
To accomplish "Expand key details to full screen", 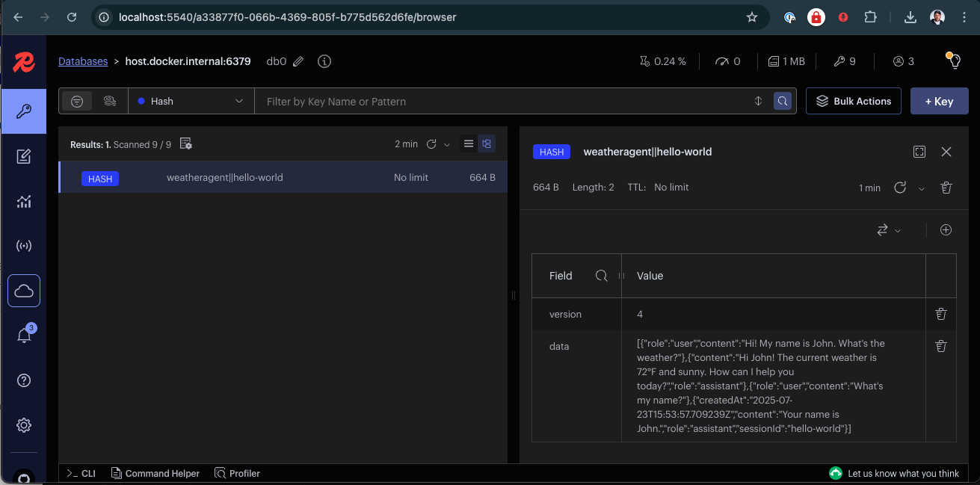I will 919,151.
